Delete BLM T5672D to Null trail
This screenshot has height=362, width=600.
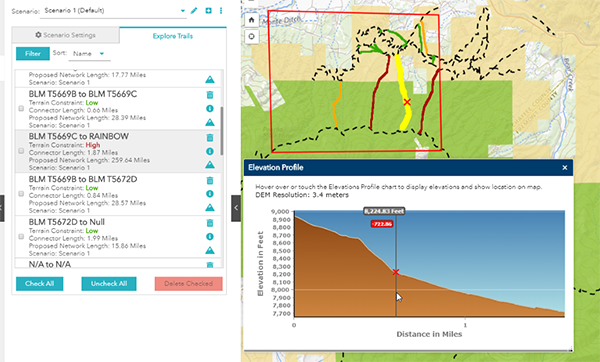click(210, 223)
